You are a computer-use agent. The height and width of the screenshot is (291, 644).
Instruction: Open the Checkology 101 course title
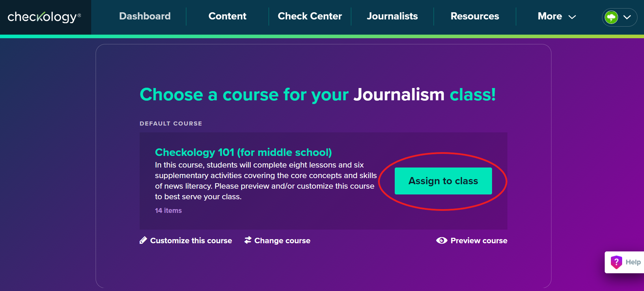tap(243, 152)
